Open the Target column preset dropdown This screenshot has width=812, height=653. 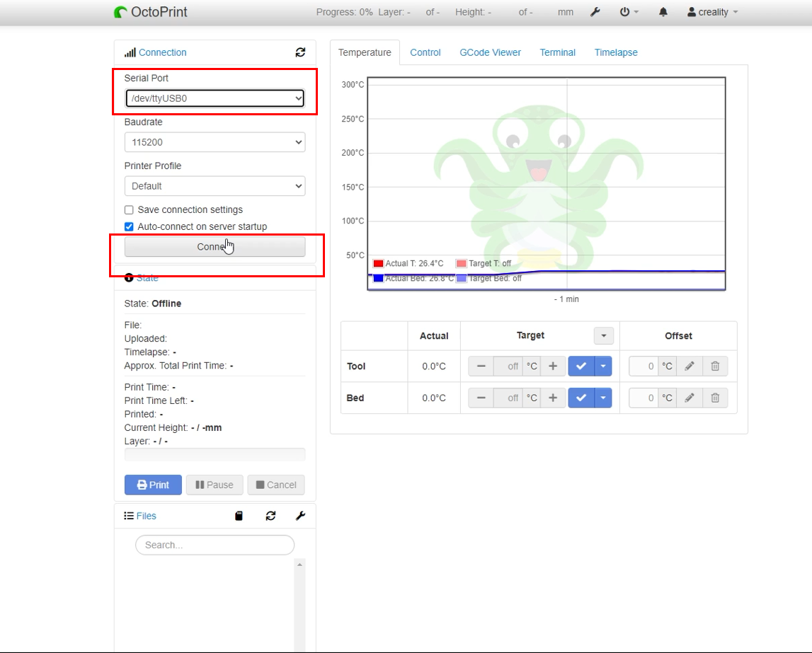(604, 336)
